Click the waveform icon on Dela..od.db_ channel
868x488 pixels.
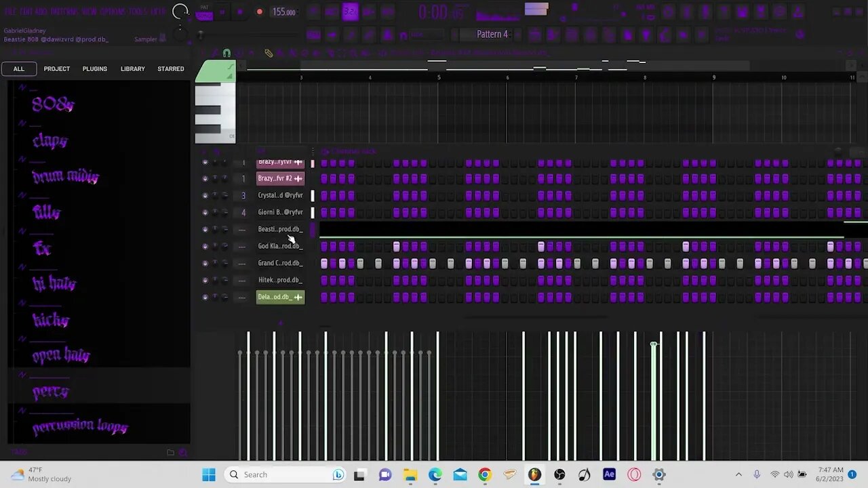coord(298,297)
